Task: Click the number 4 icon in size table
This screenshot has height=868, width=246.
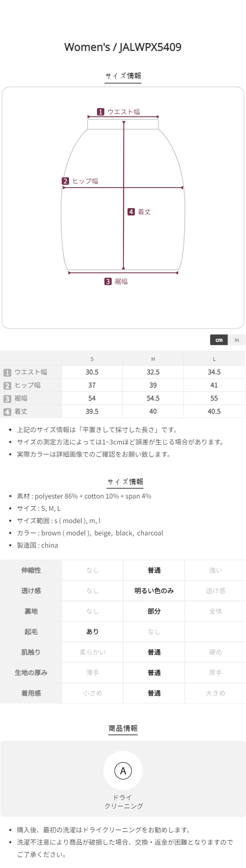Action: [x=7, y=412]
